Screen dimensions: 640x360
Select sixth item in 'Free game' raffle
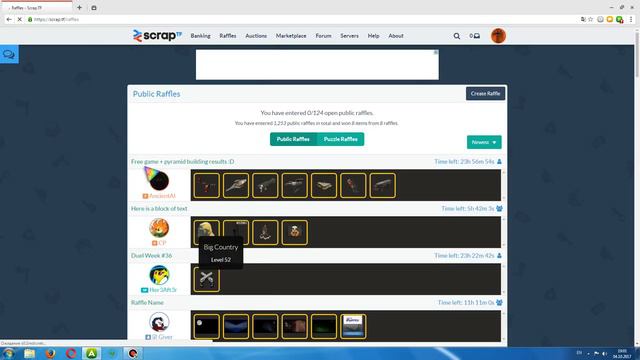[x=353, y=185]
